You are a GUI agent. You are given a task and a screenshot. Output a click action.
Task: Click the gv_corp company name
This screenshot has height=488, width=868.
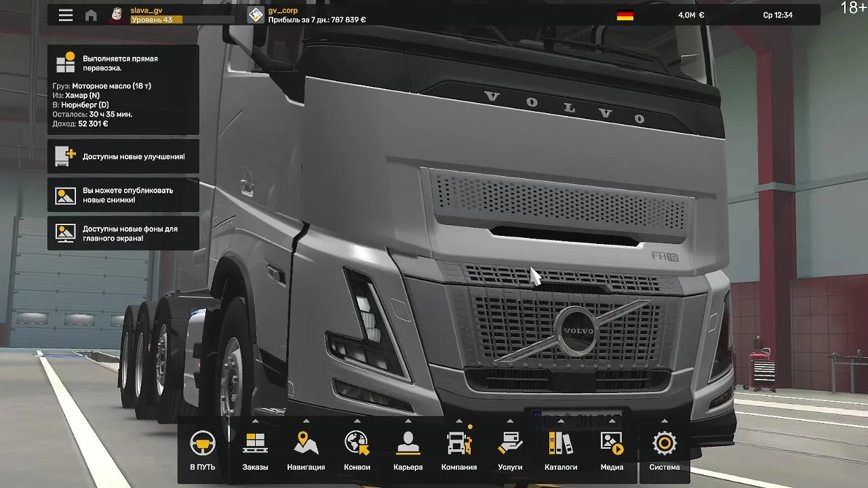283,10
